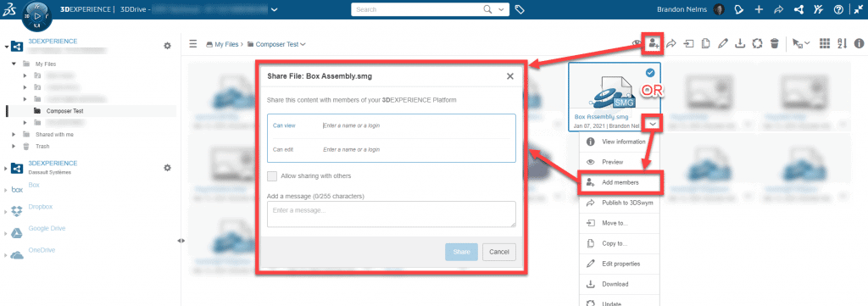Select Download in the context menu

[x=620, y=284]
